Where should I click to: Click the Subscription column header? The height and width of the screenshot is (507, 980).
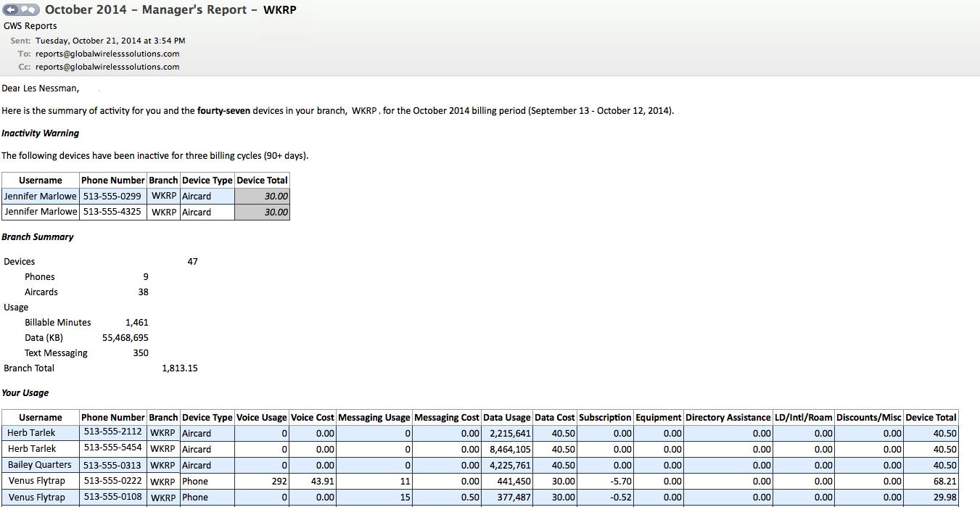tap(605, 418)
